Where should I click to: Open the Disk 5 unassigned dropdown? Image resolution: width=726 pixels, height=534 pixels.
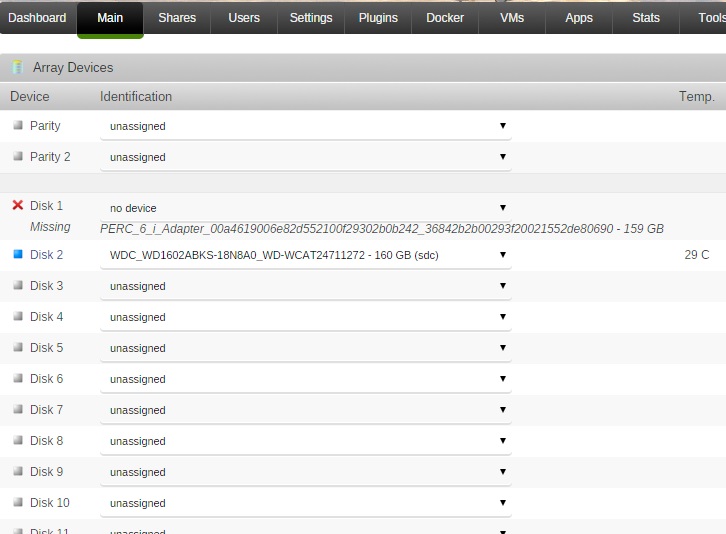point(306,348)
